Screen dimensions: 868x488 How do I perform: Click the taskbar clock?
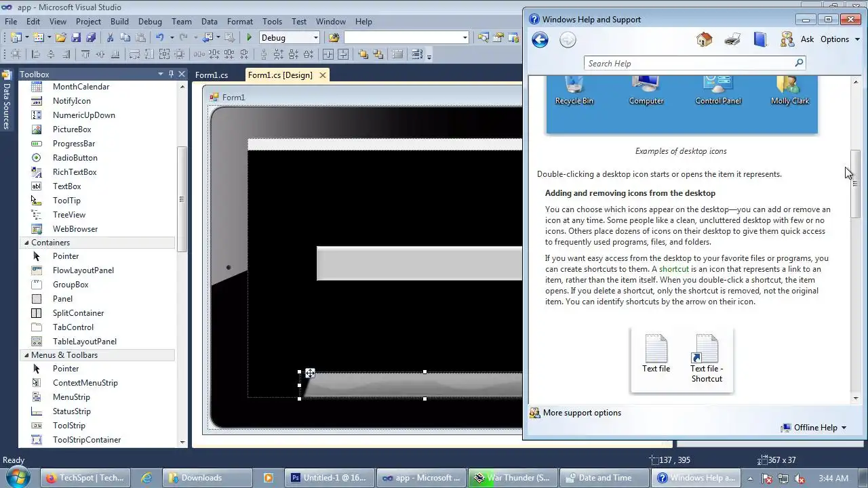tap(833, 478)
